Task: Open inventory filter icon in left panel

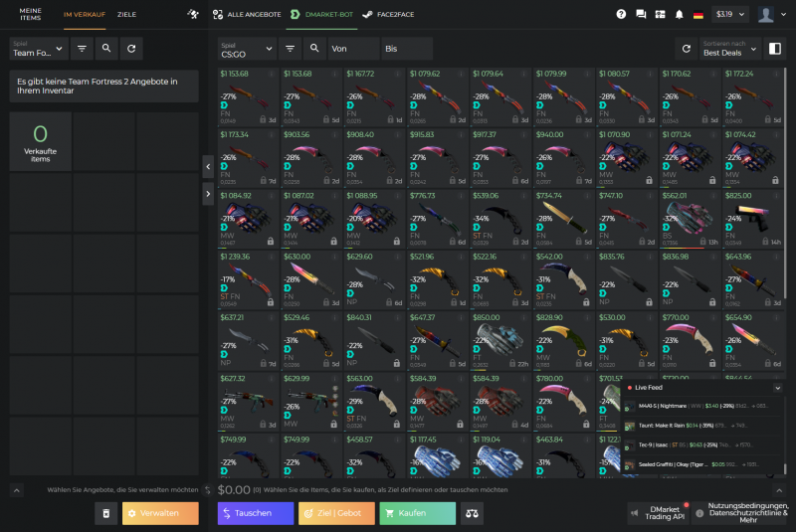Action: pos(82,49)
